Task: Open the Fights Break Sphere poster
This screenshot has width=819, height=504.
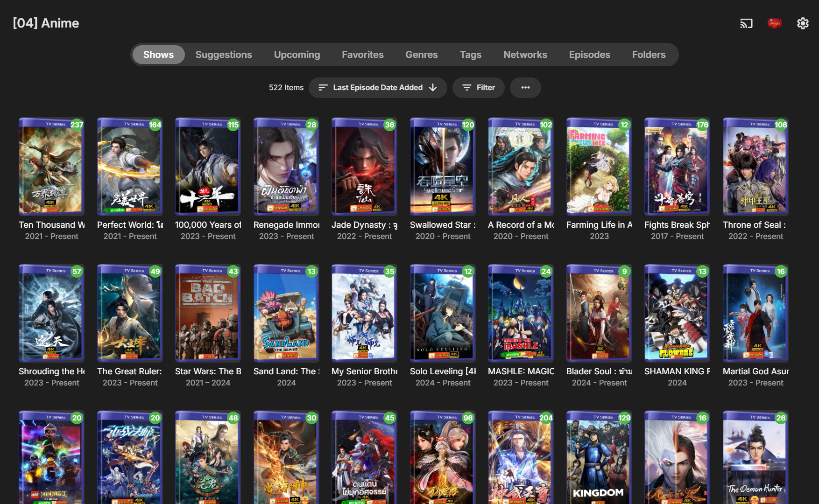Action: (677, 167)
